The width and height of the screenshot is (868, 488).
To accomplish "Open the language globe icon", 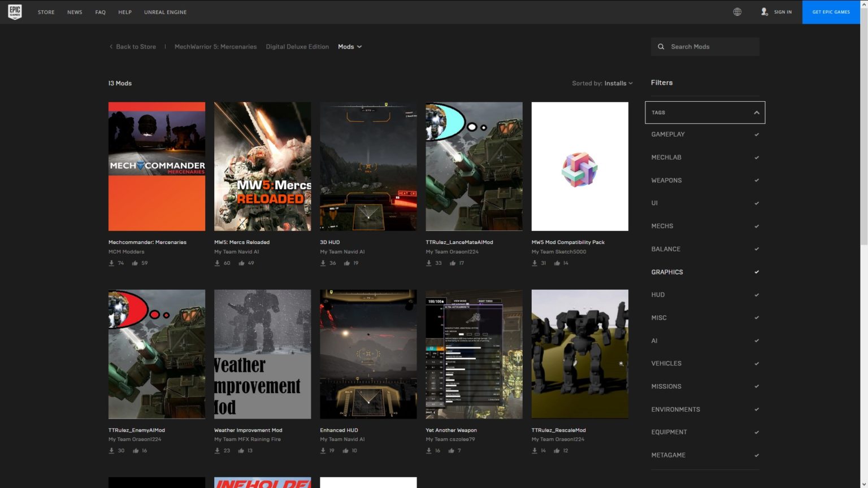I will [x=737, y=12].
